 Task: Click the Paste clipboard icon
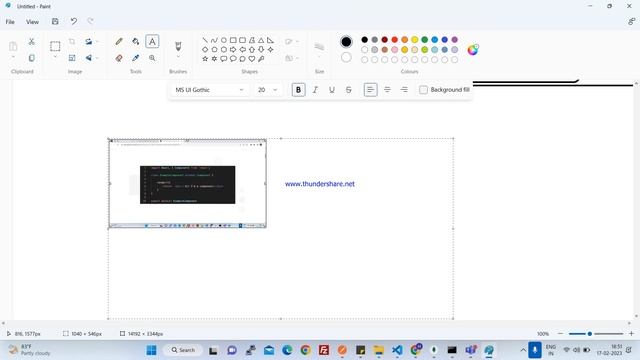coord(13,46)
